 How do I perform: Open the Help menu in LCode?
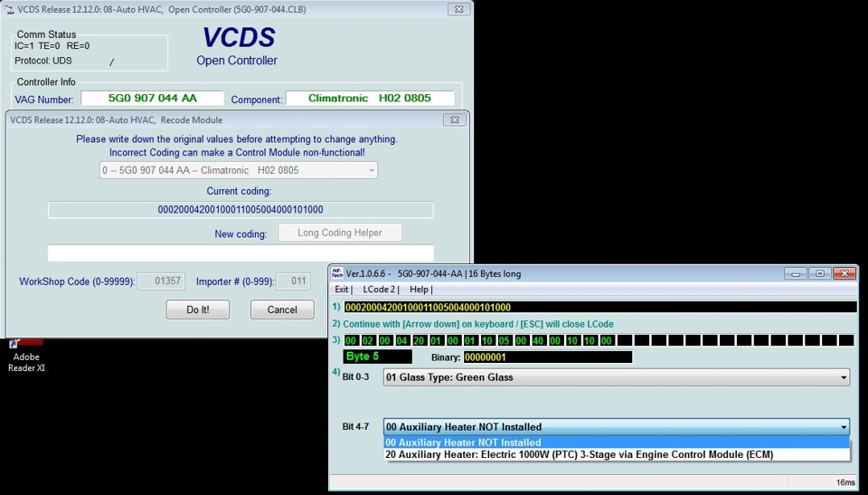[x=420, y=290]
